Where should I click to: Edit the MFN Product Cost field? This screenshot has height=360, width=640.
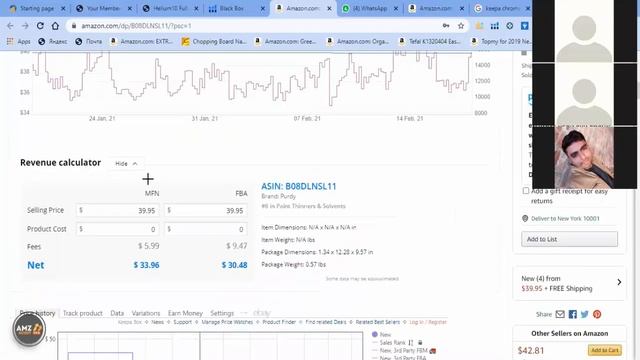(118, 229)
